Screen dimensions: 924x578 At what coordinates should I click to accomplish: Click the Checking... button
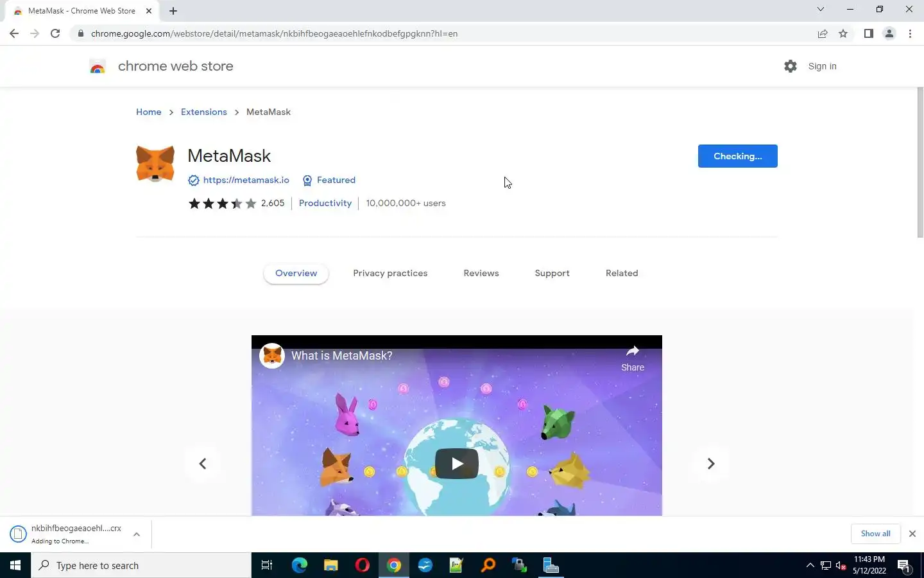pyautogui.click(x=738, y=156)
